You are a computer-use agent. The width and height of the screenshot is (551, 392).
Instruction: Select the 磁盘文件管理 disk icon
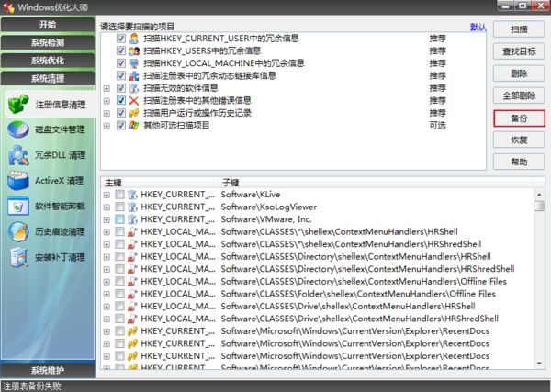[x=18, y=130]
